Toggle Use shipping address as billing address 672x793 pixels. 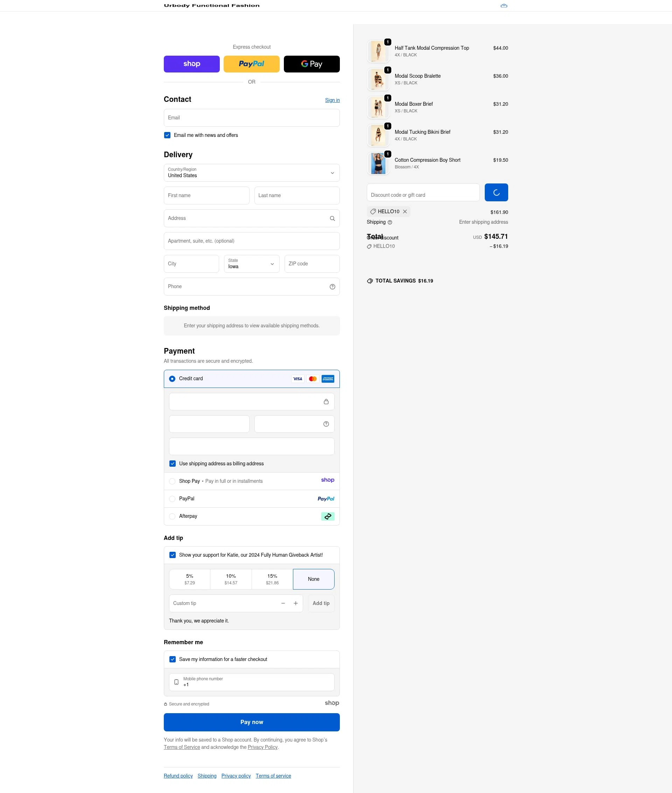172,464
